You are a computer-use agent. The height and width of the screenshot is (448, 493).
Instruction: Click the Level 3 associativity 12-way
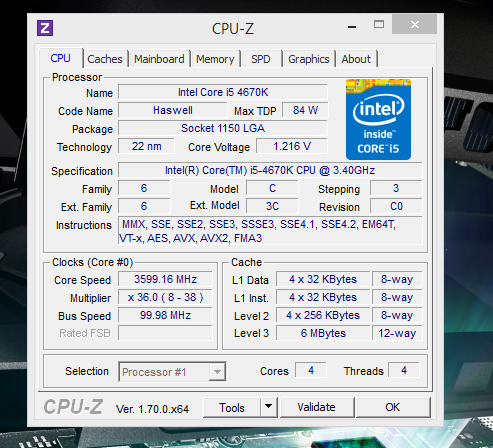[x=397, y=333]
